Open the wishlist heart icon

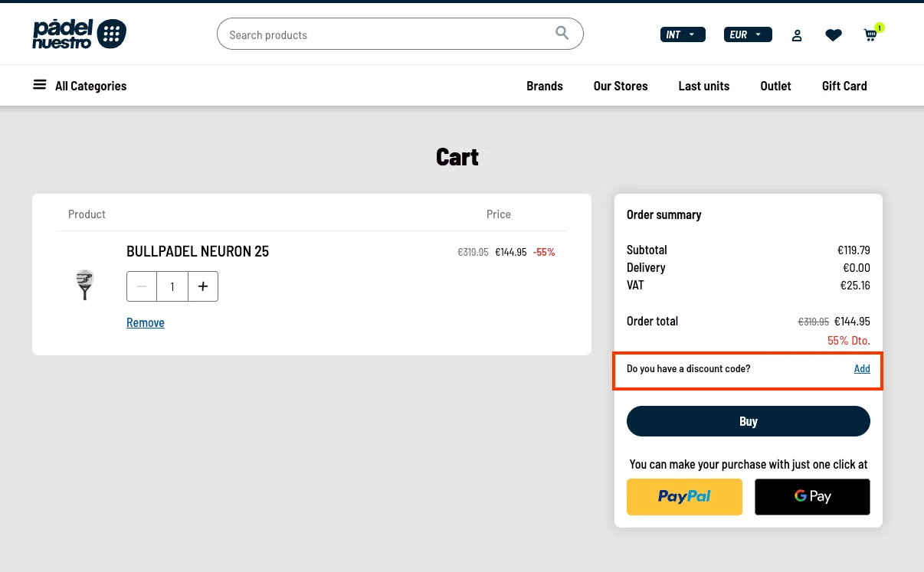click(834, 35)
